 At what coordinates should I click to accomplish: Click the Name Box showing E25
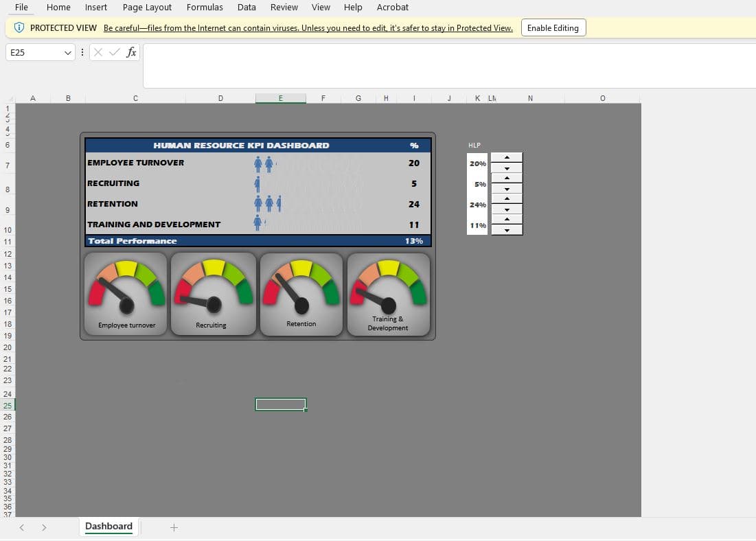(40, 53)
